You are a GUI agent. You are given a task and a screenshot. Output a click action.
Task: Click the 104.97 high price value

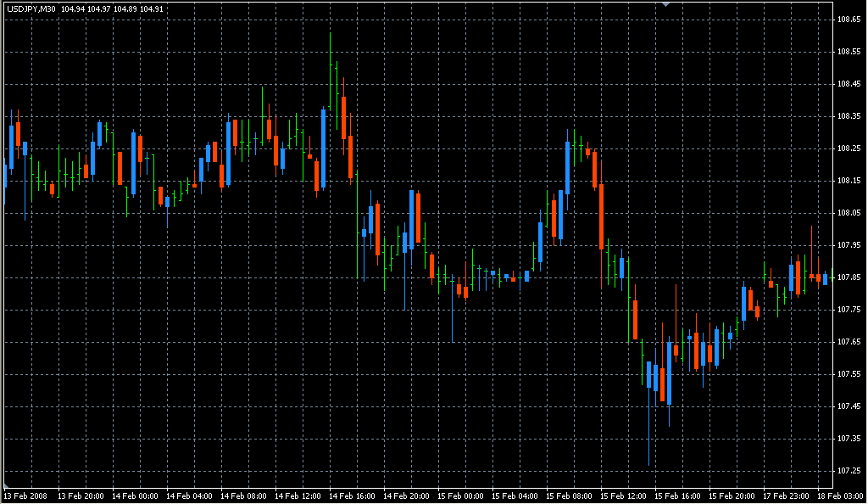[98, 8]
